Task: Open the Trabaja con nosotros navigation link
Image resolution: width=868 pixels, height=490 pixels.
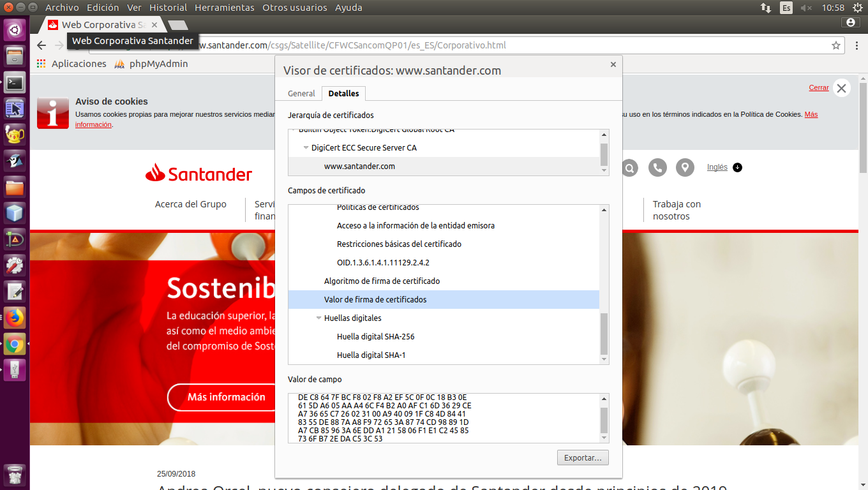Action: point(677,211)
